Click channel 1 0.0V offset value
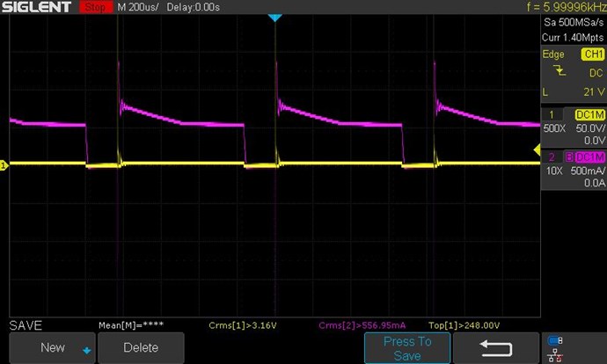Viewport: 607px width, 364px height. 594,140
